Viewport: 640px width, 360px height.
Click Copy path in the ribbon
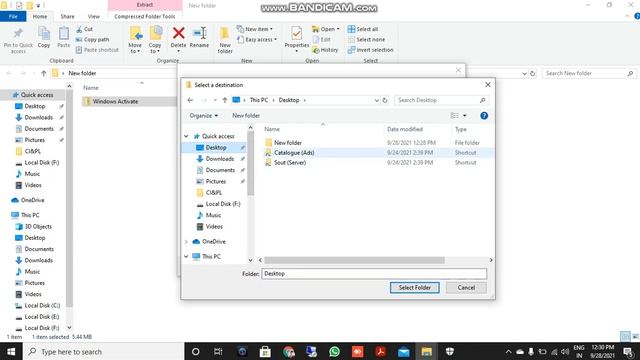93,40
